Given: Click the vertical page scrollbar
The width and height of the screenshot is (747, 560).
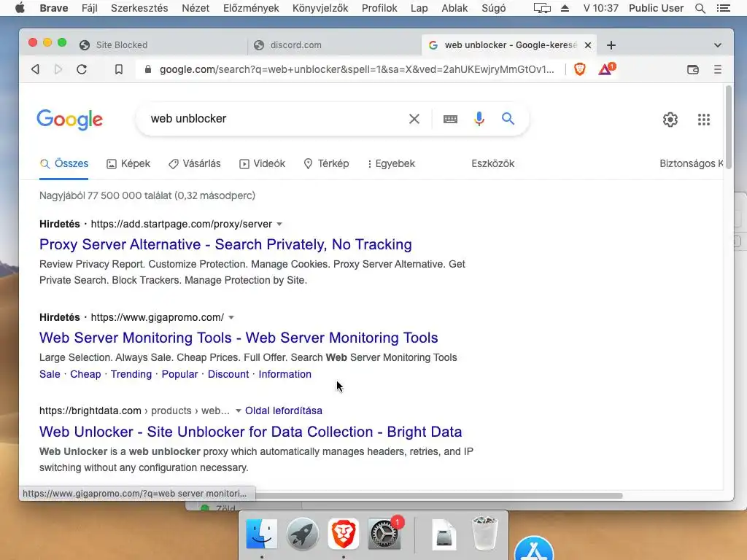Looking at the screenshot, I should click(728, 128).
